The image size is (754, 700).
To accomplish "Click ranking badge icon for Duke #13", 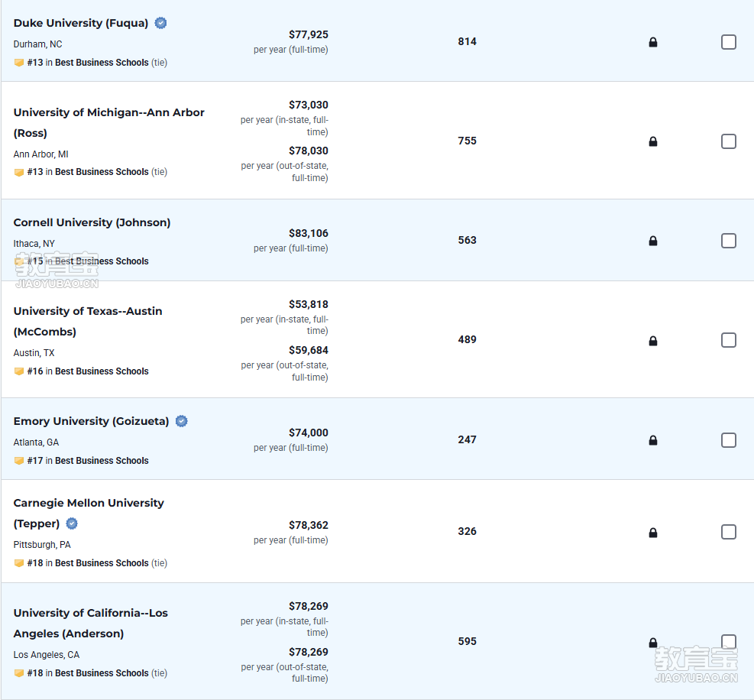I will [x=19, y=63].
